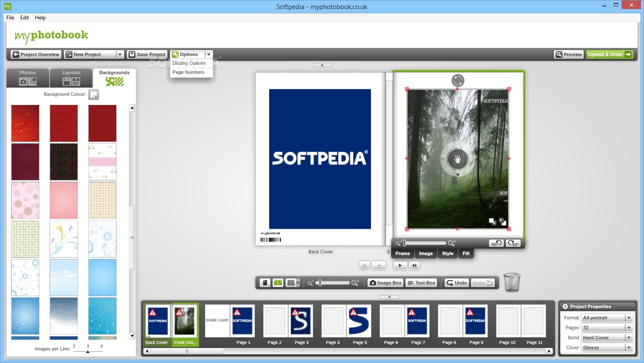Screen dimensions: 644x363
Task: Select the Front Cover thumbnail
Action: point(185,321)
